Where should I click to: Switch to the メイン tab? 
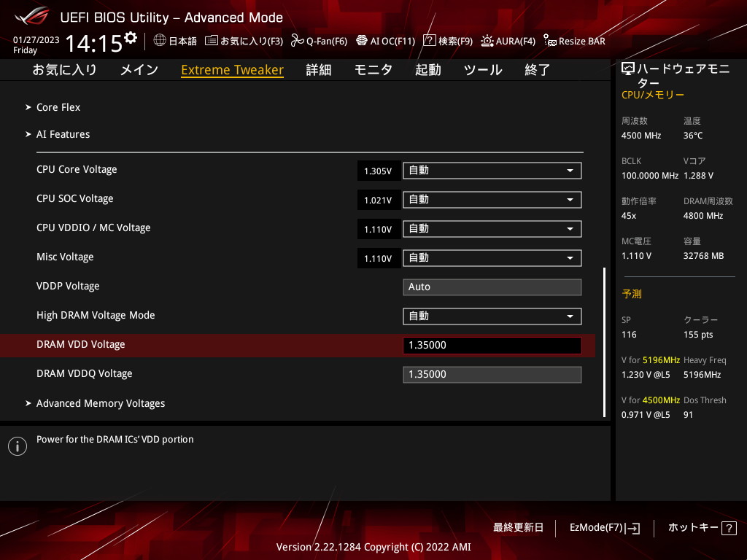pyautogui.click(x=139, y=70)
